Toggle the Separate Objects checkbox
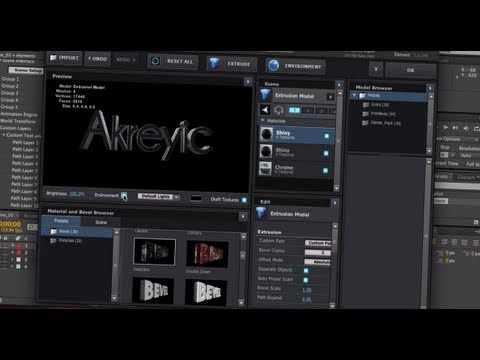The height and width of the screenshot is (360, 480). pos(306,270)
